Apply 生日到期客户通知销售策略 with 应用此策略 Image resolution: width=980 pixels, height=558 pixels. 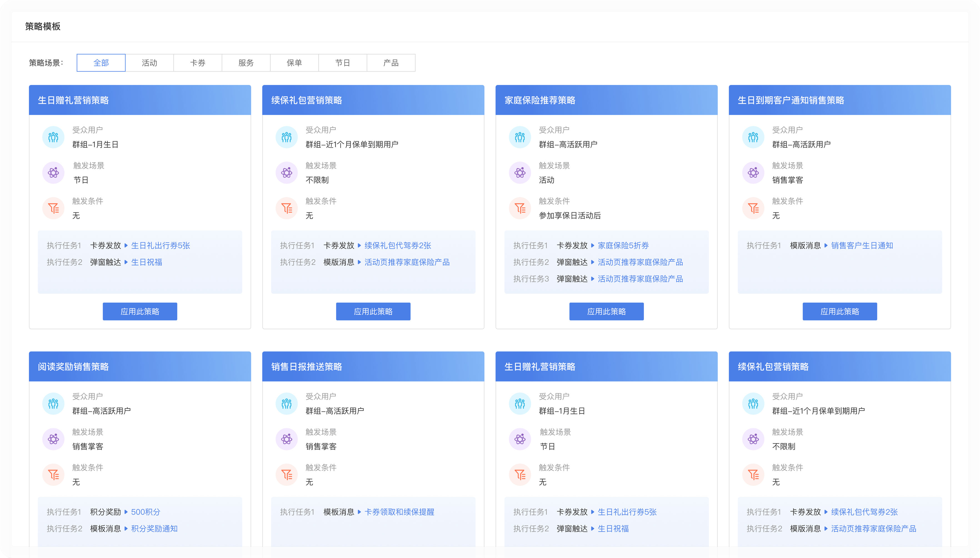(840, 311)
